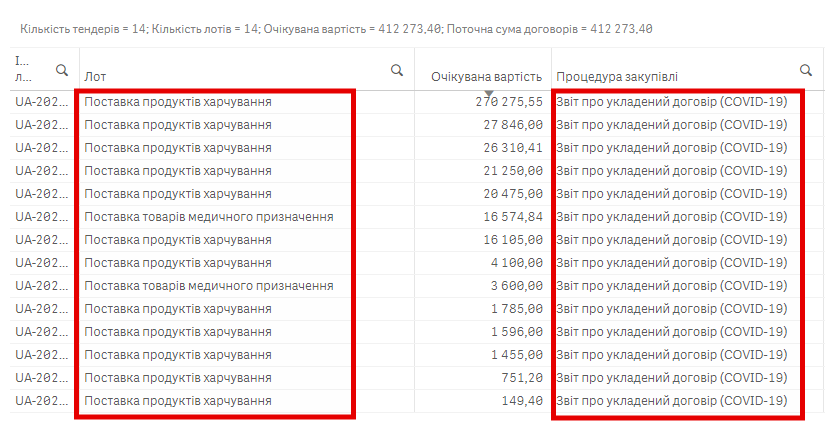The width and height of the screenshot is (825, 433).
Task: Select the value 27 846,00
Action: [513, 125]
